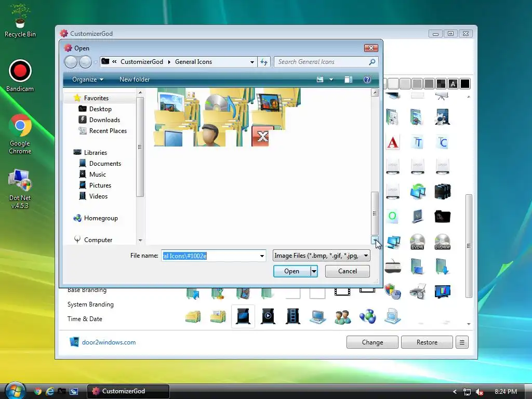This screenshot has height=399, width=532.
Task: Choose the white background swatch
Action: 393,84
